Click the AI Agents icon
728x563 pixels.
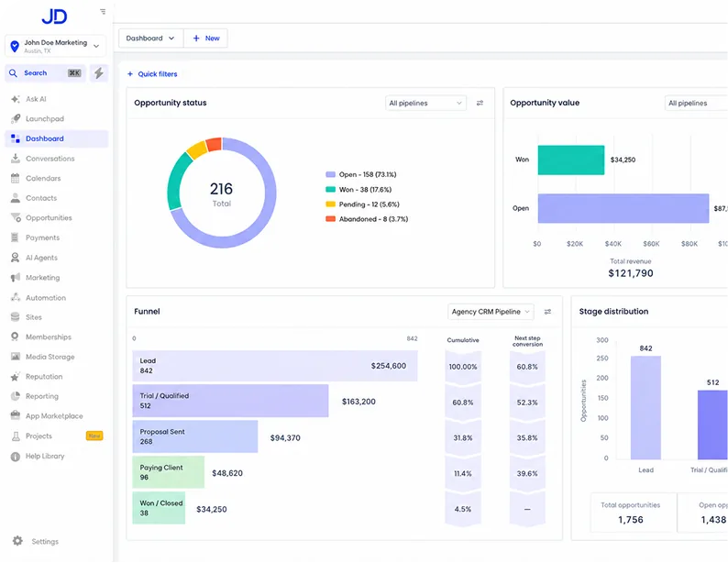16,258
